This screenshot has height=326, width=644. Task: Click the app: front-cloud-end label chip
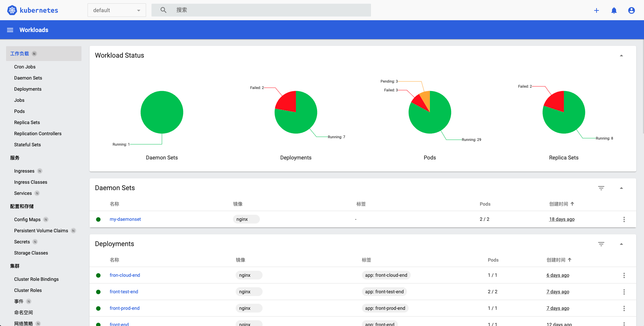tap(386, 275)
